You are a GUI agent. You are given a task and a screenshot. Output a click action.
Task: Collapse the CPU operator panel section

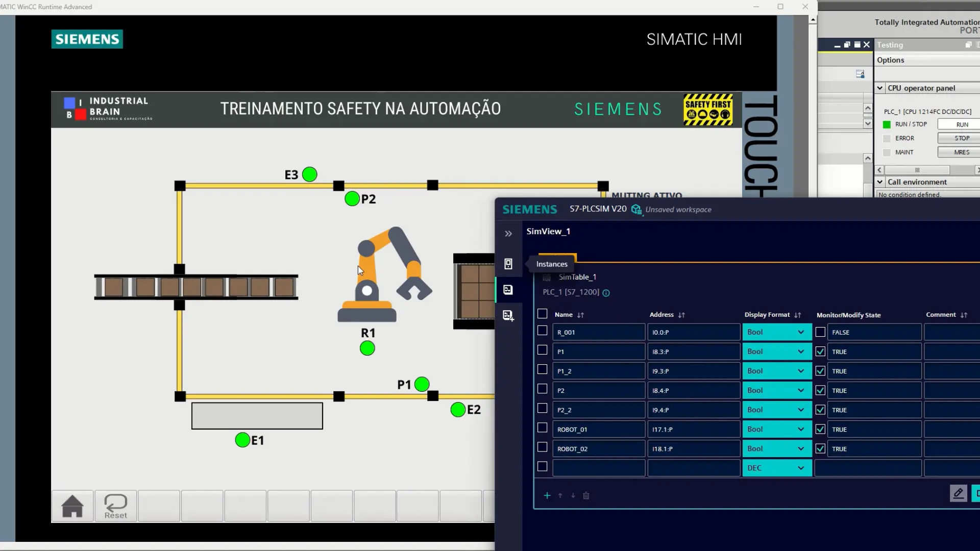coord(880,88)
